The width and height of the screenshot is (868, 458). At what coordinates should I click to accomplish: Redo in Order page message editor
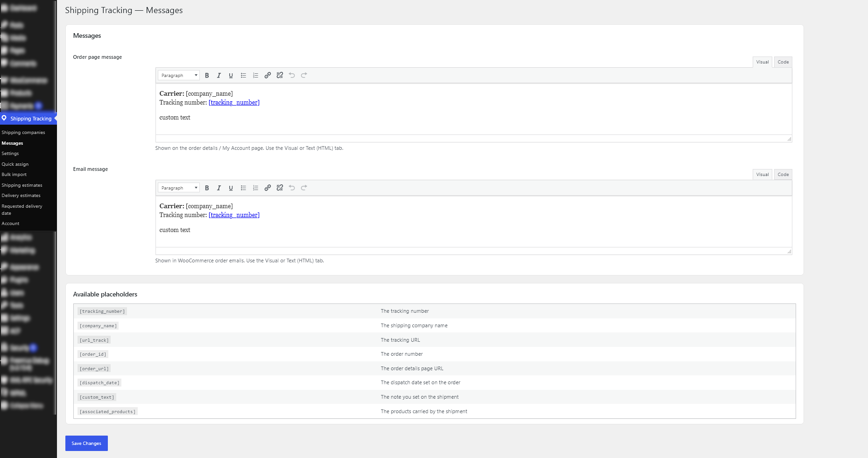pos(304,75)
